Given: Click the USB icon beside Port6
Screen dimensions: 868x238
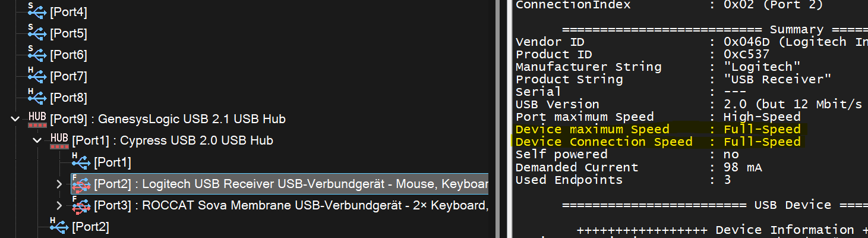Looking at the screenshot, I should click(37, 54).
